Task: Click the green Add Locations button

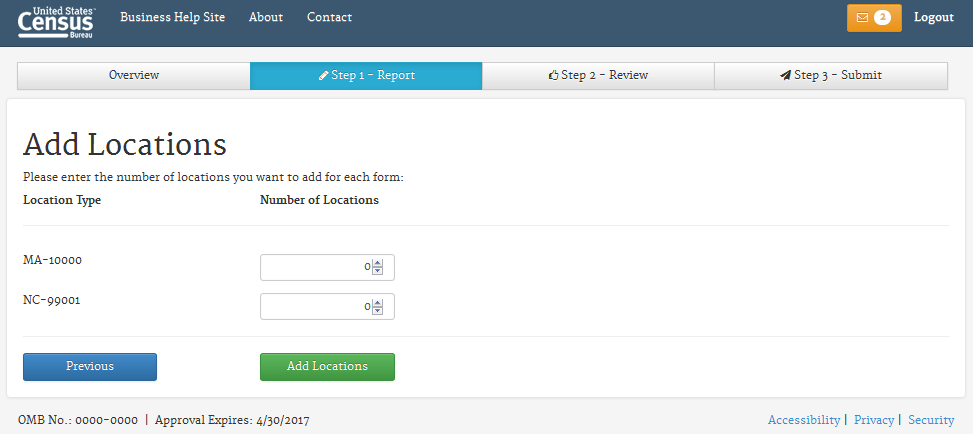Action: [327, 367]
